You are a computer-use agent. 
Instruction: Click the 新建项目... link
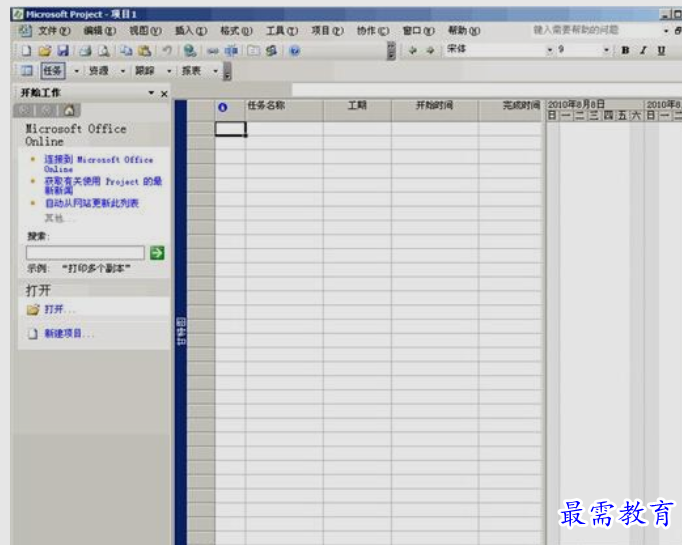[69, 334]
